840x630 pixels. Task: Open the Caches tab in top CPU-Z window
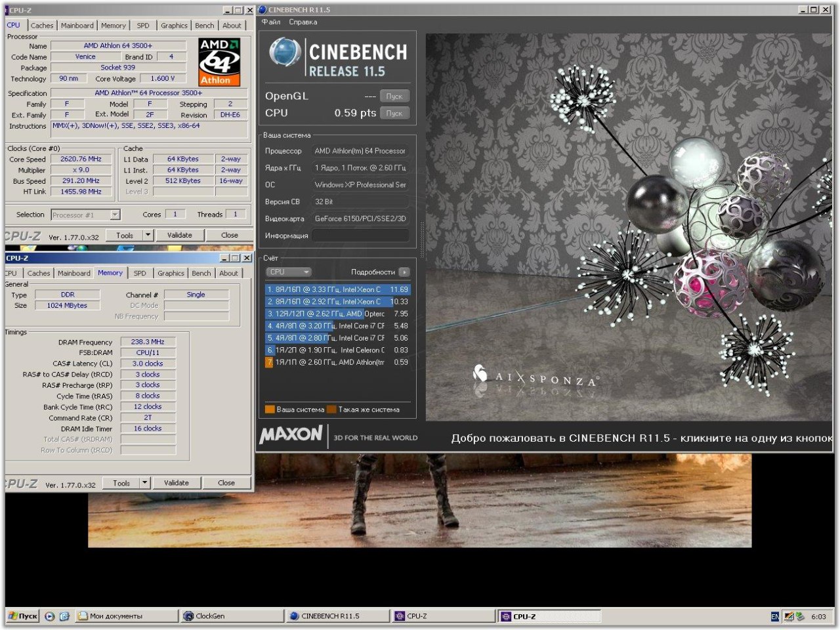[42, 26]
